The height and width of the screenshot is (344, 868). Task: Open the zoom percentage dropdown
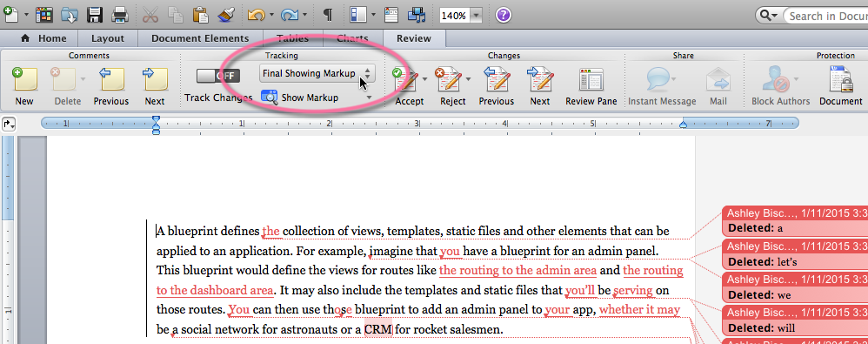click(476, 16)
